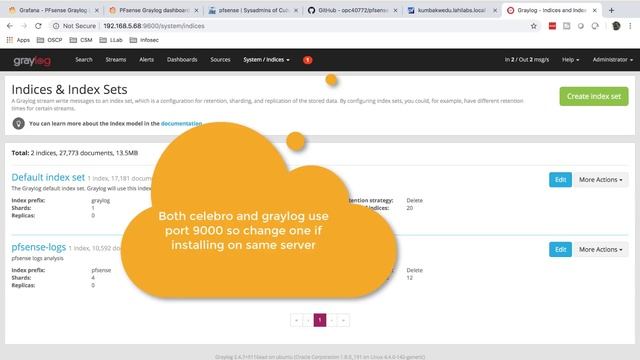The width and height of the screenshot is (640, 360).
Task: Close the Grafana PFsense Graylog tab
Action: coord(97,10)
